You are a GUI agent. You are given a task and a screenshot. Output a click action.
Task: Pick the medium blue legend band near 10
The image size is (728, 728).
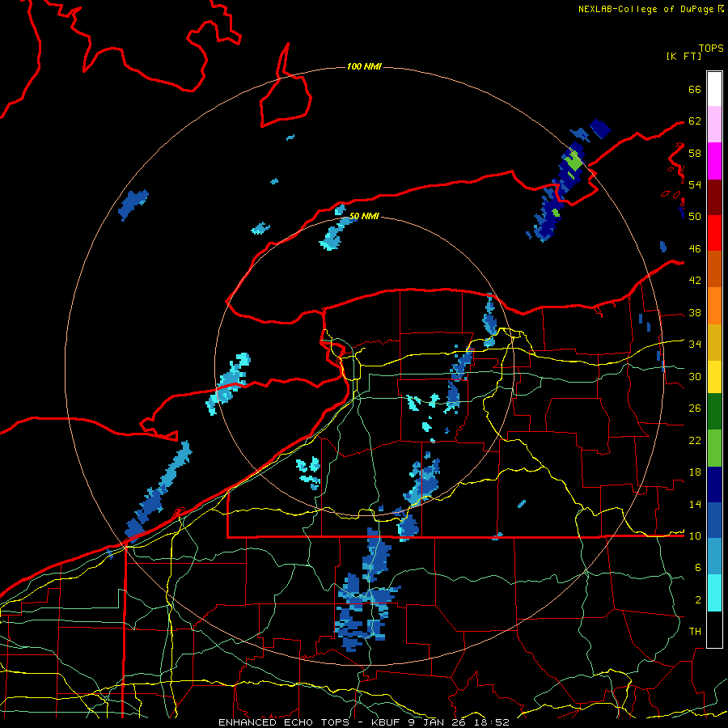(714, 520)
